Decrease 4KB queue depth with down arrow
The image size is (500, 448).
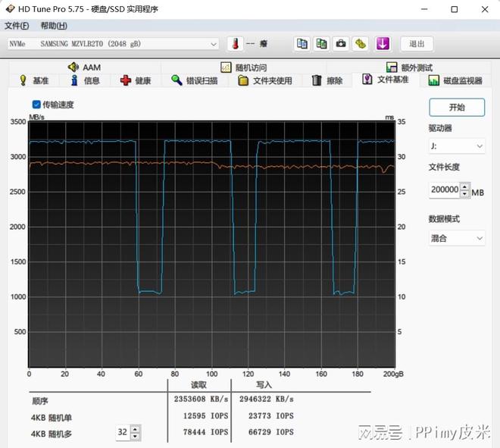click(135, 436)
